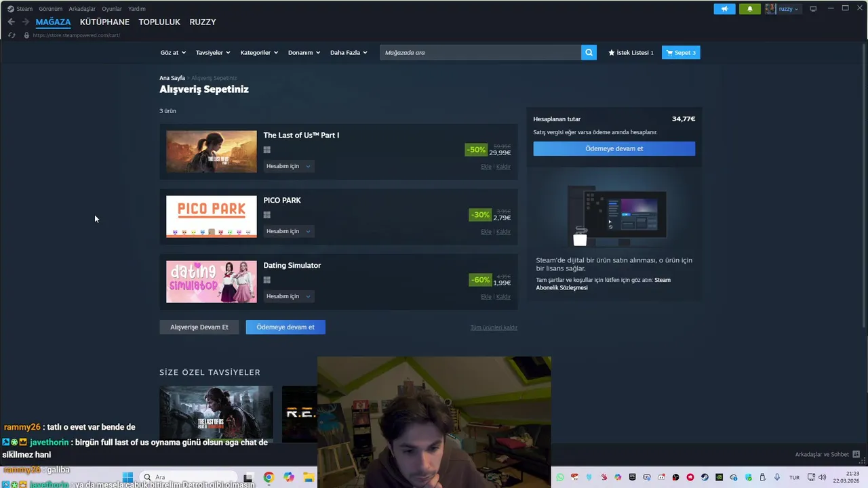Open PICO PARK cart thumbnail

[x=212, y=217]
